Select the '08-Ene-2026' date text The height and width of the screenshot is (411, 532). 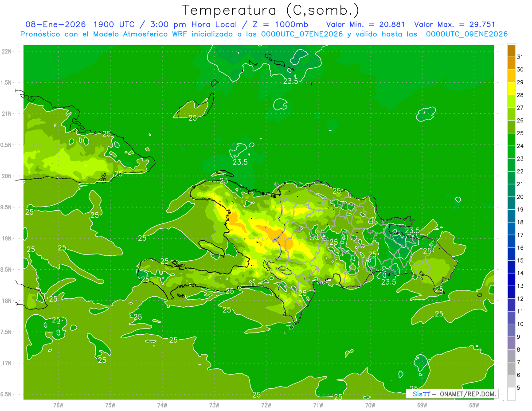(x=55, y=24)
